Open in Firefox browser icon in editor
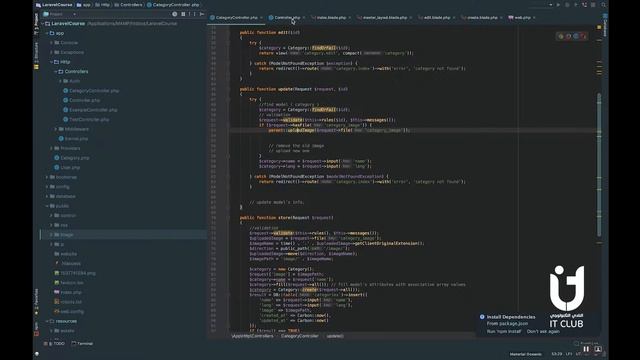The height and width of the screenshot is (360, 640). click(x=569, y=36)
